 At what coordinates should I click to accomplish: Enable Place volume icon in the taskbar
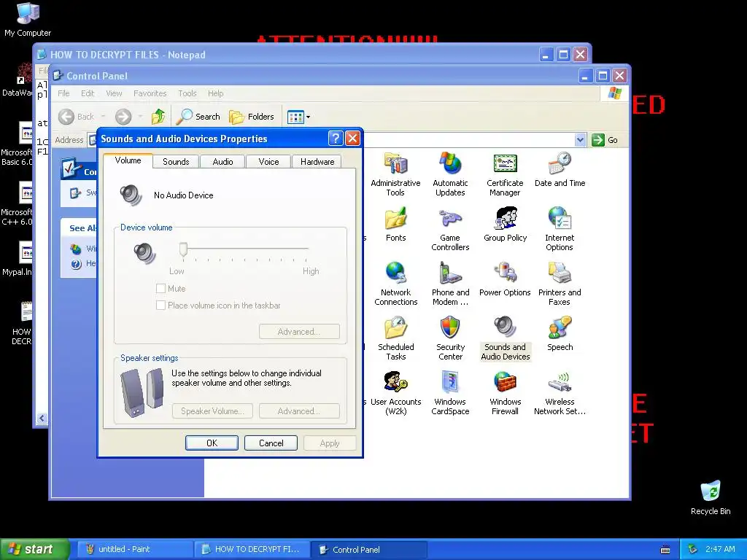pos(160,306)
